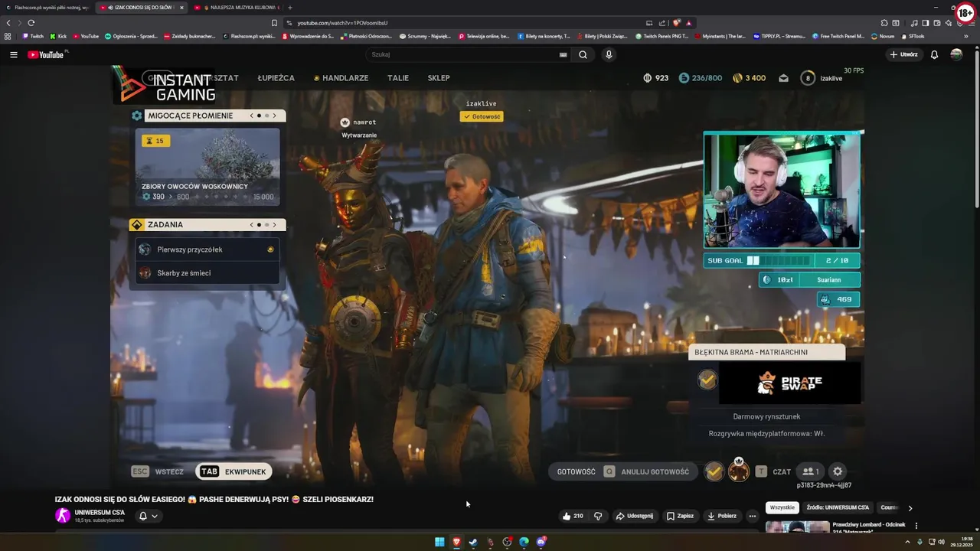
Task: Open the Windows Start menu
Action: coord(439,542)
